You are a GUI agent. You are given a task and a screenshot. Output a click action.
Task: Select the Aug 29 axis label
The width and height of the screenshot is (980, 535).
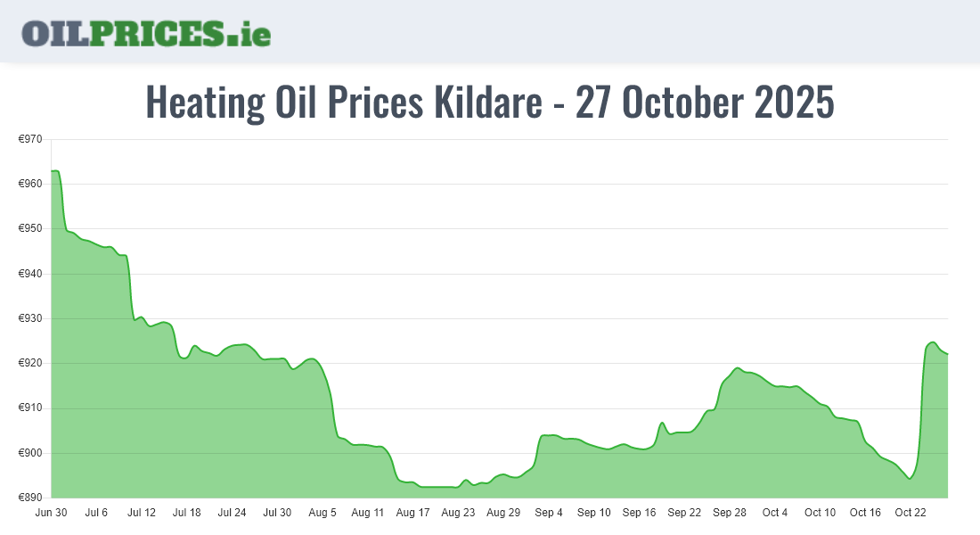pyautogui.click(x=503, y=513)
